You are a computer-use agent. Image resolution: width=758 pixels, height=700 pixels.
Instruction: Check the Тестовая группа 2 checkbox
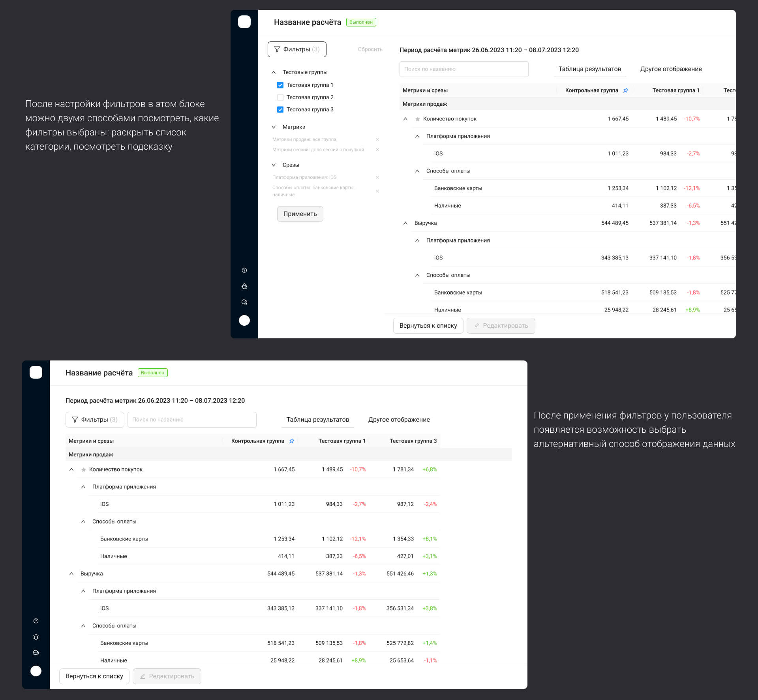coord(280,97)
